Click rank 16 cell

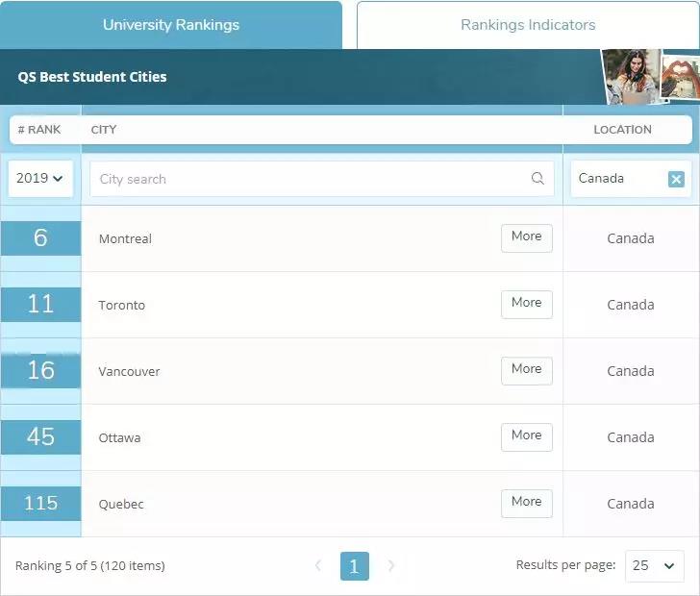tap(40, 370)
